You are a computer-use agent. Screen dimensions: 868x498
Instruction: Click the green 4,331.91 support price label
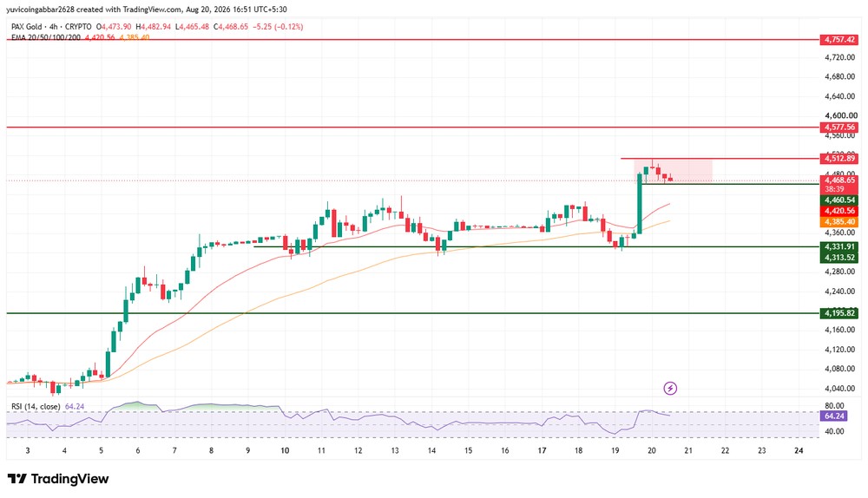point(839,246)
